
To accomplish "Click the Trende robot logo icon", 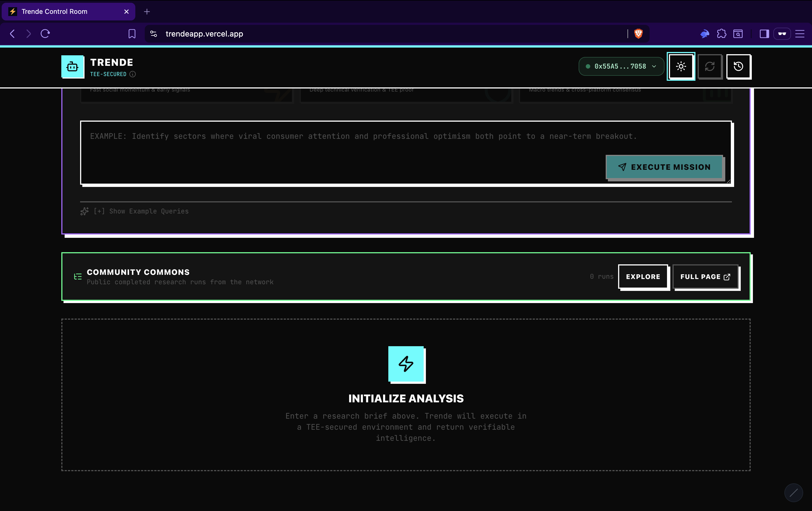I will click(72, 66).
